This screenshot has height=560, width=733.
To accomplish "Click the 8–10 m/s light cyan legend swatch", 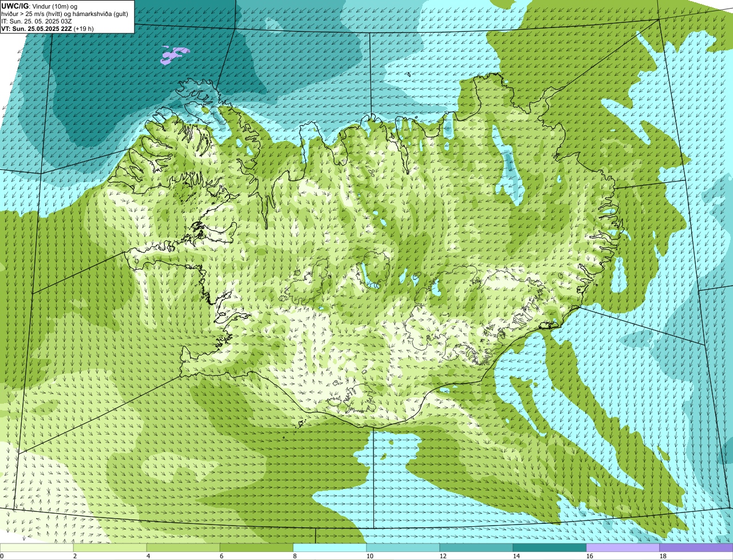I will (330, 547).
